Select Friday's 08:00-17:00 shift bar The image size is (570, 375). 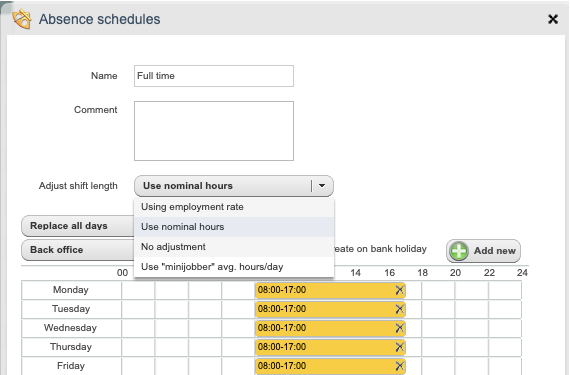click(x=330, y=366)
